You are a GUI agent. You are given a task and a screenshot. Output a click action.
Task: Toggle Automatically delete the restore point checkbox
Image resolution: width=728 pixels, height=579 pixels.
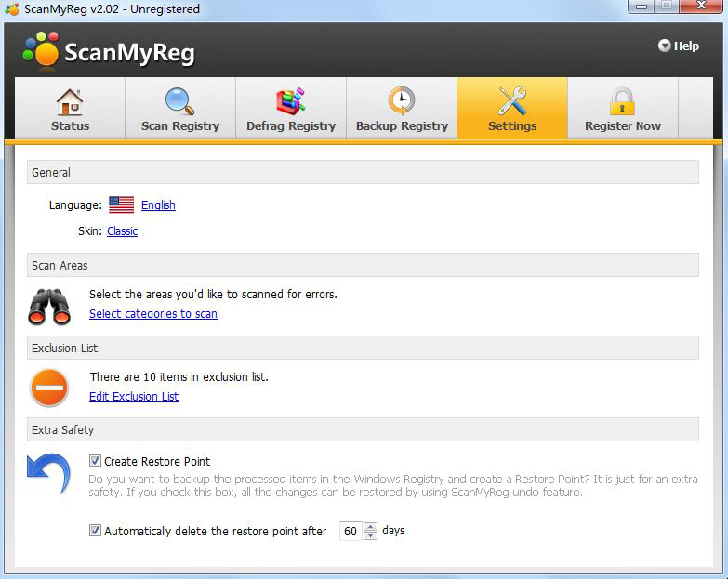tap(95, 530)
